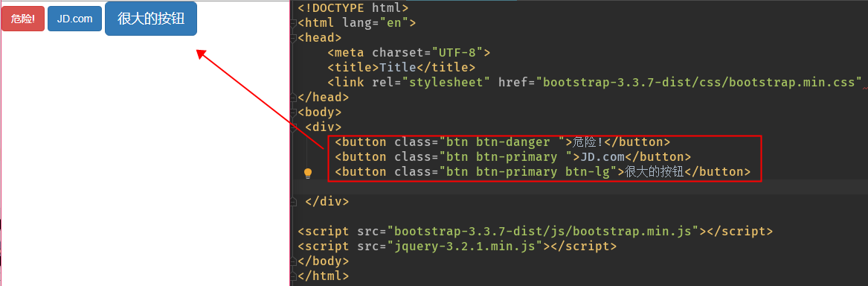Collapse the opening <div> fold marker in the gutter
The width and height of the screenshot is (868, 286).
pyautogui.click(x=293, y=127)
